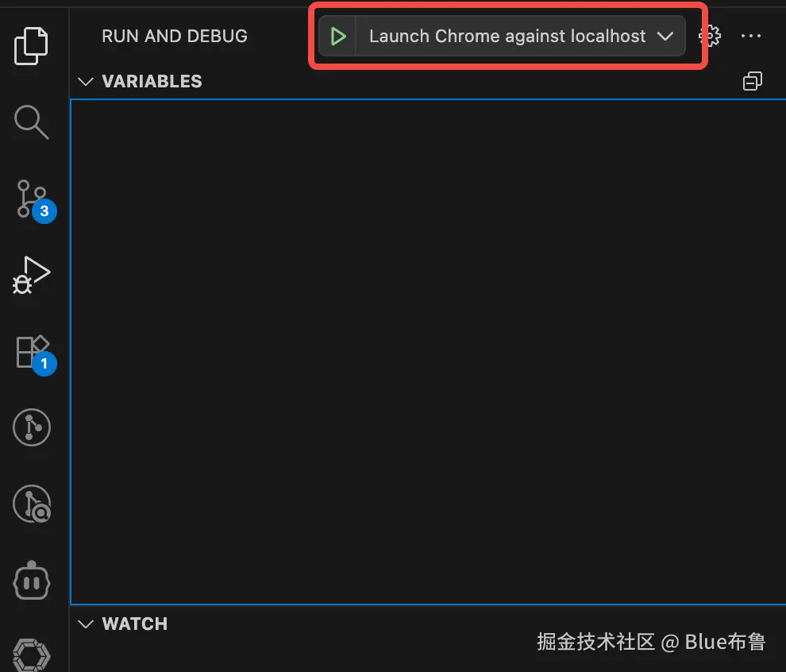Start debugging with green play button
The width and height of the screenshot is (786, 672).
(338, 36)
